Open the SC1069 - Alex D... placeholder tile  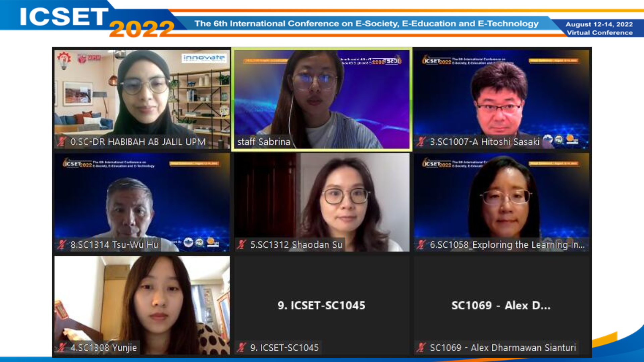[501, 305]
